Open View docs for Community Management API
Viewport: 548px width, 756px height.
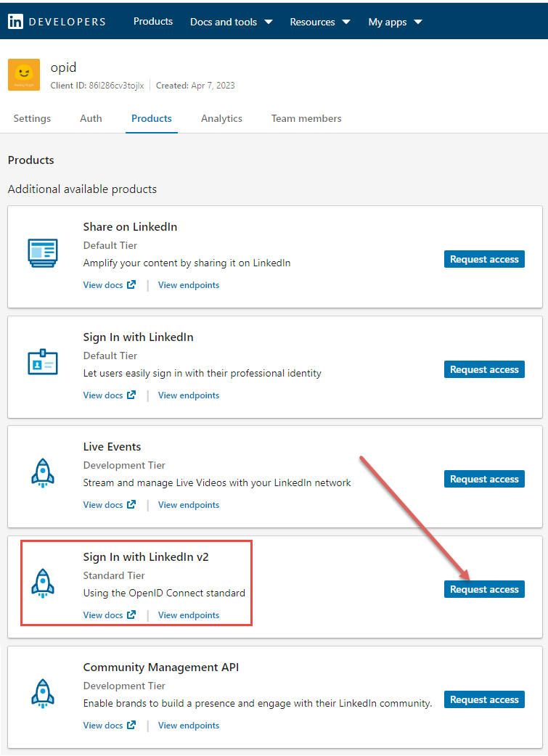click(x=110, y=726)
